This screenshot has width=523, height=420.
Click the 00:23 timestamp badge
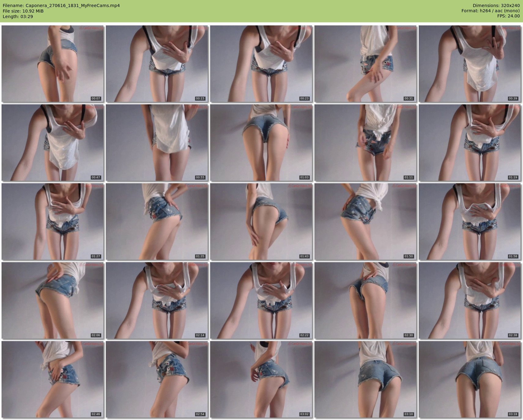click(x=304, y=98)
